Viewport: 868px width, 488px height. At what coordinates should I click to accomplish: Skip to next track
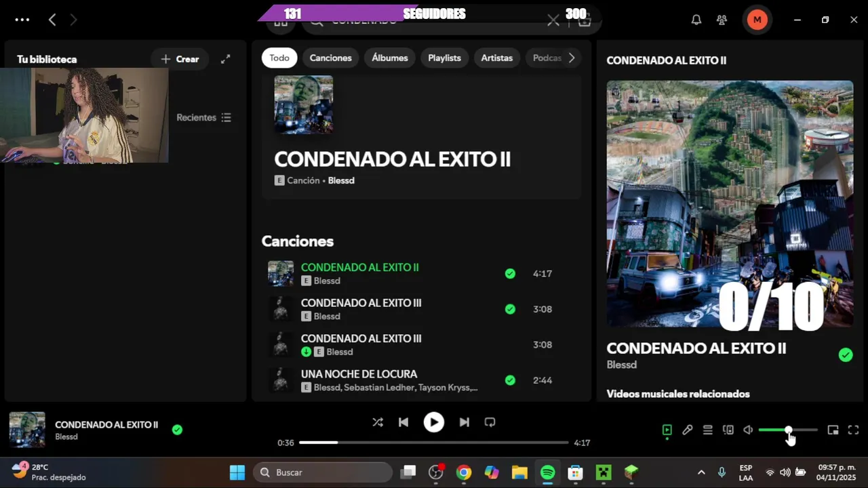[464, 422]
